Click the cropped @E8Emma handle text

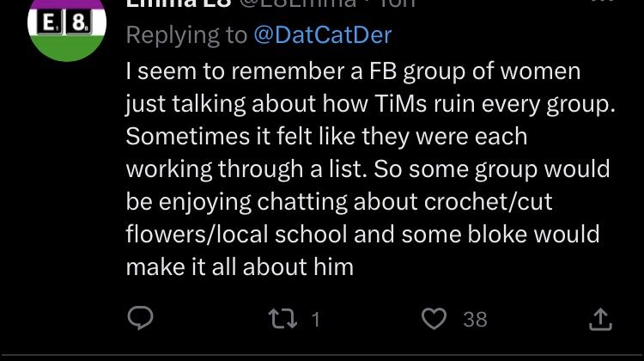[x=298, y=3]
